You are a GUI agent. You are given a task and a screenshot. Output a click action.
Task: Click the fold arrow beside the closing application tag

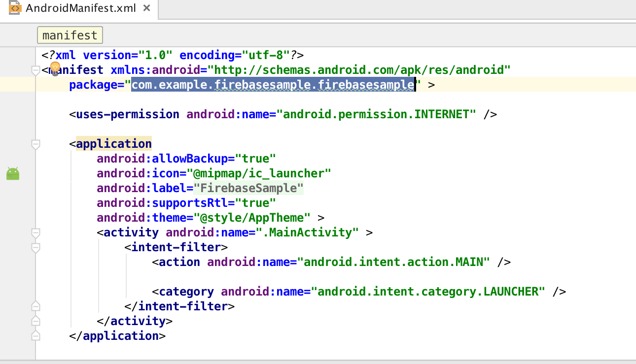(35, 335)
